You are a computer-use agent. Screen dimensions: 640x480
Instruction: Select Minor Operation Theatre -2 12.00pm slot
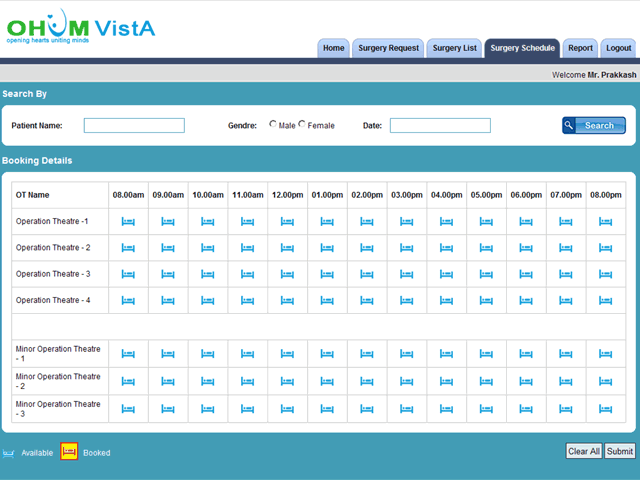point(287,381)
